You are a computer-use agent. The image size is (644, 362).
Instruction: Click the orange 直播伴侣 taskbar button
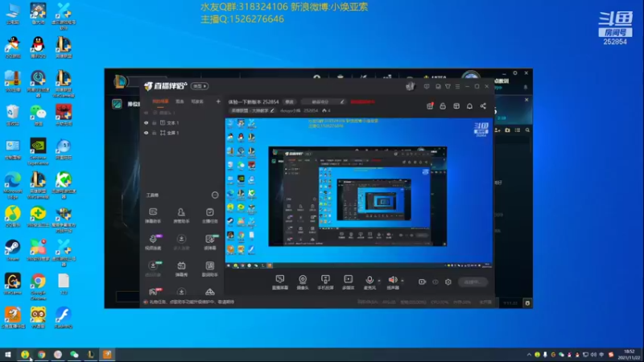tap(107, 355)
